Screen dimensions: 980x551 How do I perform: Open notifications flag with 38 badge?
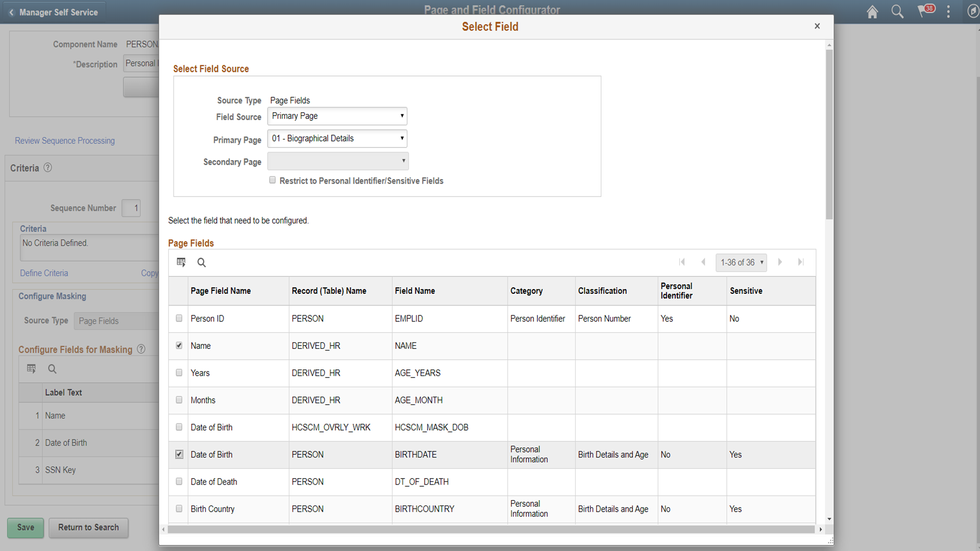coord(925,11)
